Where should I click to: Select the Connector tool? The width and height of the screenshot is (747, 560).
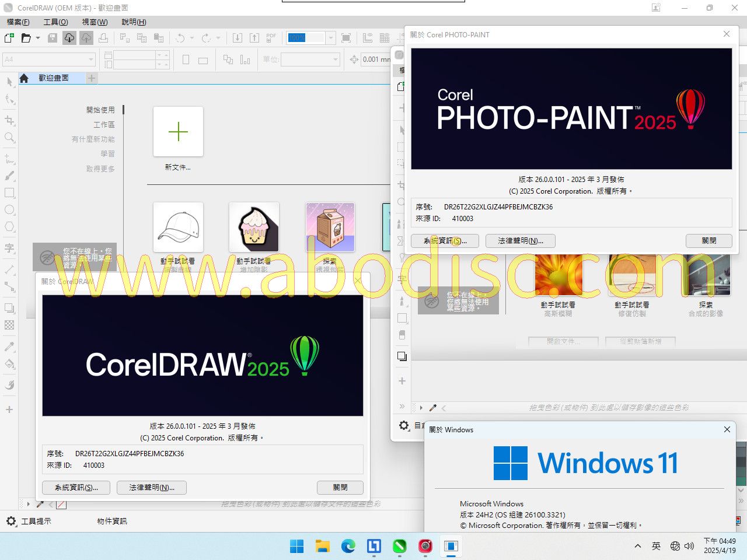point(9,287)
